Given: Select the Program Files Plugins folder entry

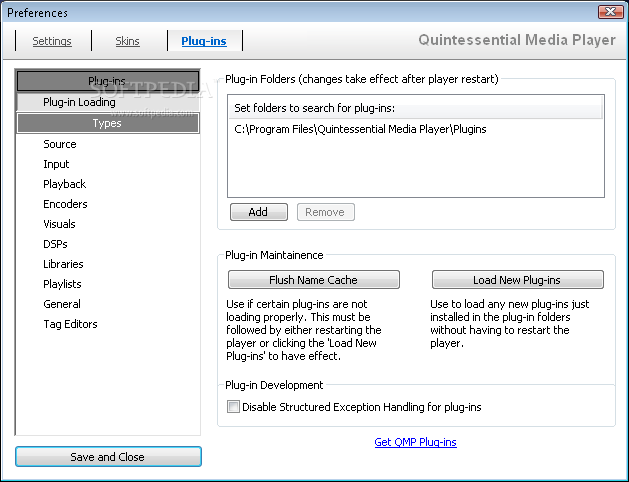Looking at the screenshot, I should (x=360, y=129).
